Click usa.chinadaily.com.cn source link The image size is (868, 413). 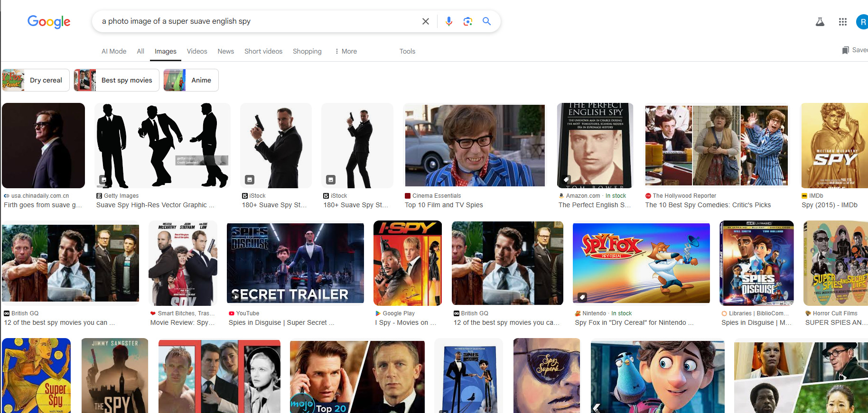click(x=40, y=196)
